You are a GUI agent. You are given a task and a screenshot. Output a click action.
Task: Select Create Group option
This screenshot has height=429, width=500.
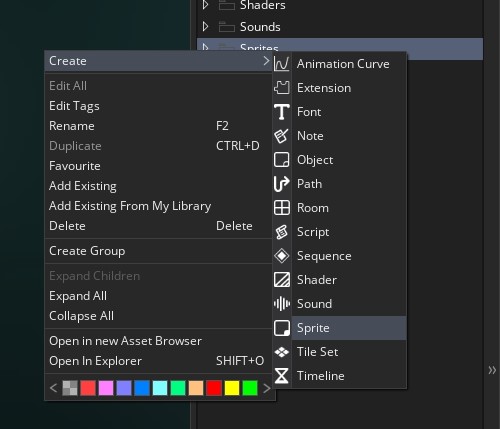click(158, 251)
